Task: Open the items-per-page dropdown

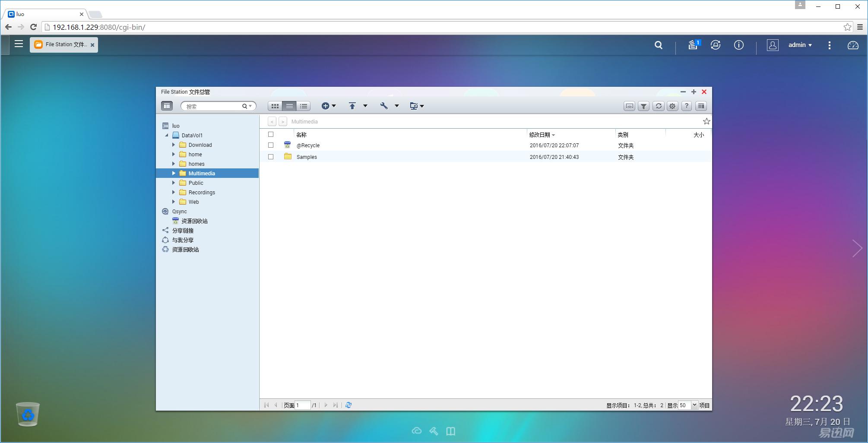Action: point(694,405)
